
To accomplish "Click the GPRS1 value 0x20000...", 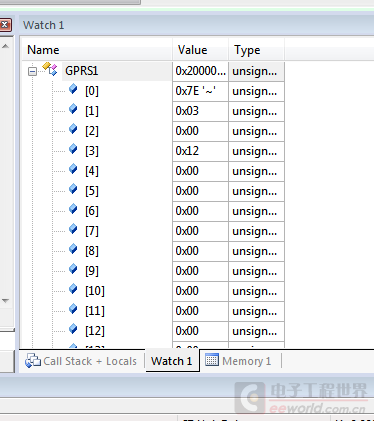I will coord(201,71).
